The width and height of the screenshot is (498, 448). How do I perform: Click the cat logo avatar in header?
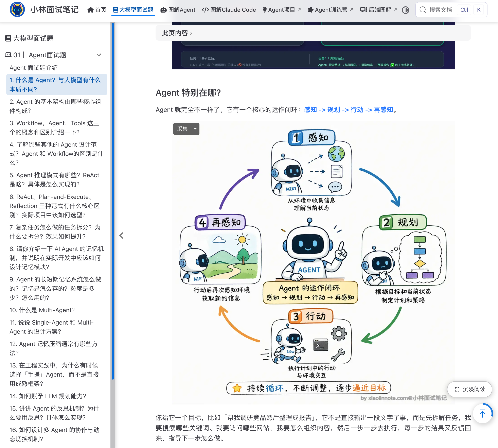[x=17, y=10]
